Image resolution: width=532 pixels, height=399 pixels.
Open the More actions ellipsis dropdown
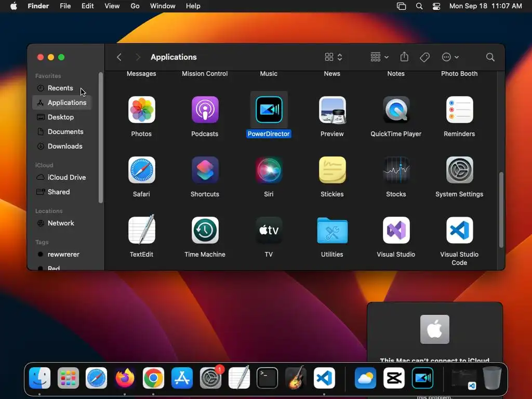(x=450, y=57)
